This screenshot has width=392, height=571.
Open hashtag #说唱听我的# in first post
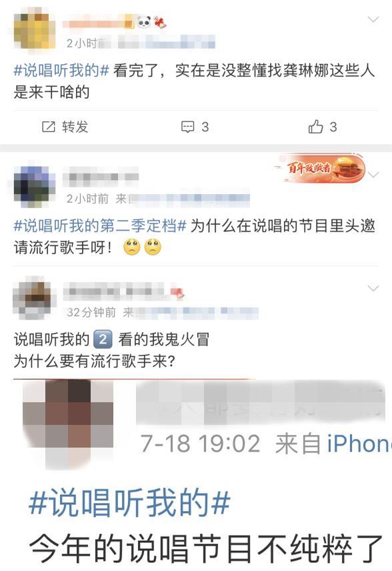coord(61,70)
